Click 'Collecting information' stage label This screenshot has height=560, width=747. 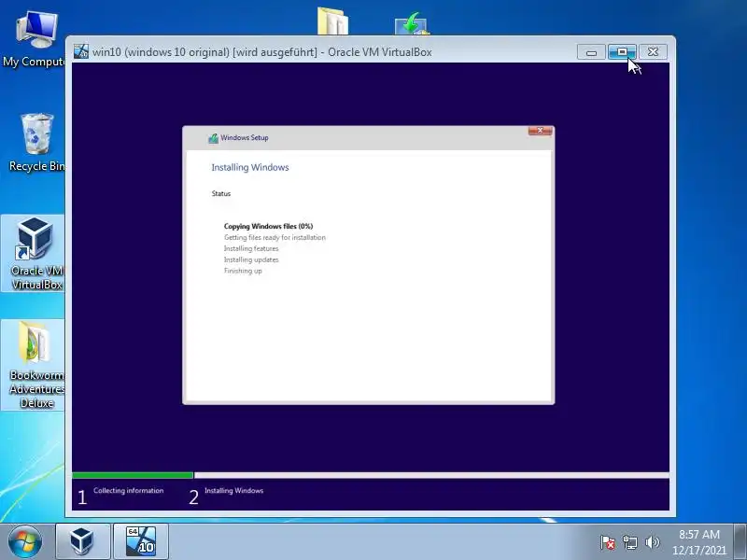128,491
